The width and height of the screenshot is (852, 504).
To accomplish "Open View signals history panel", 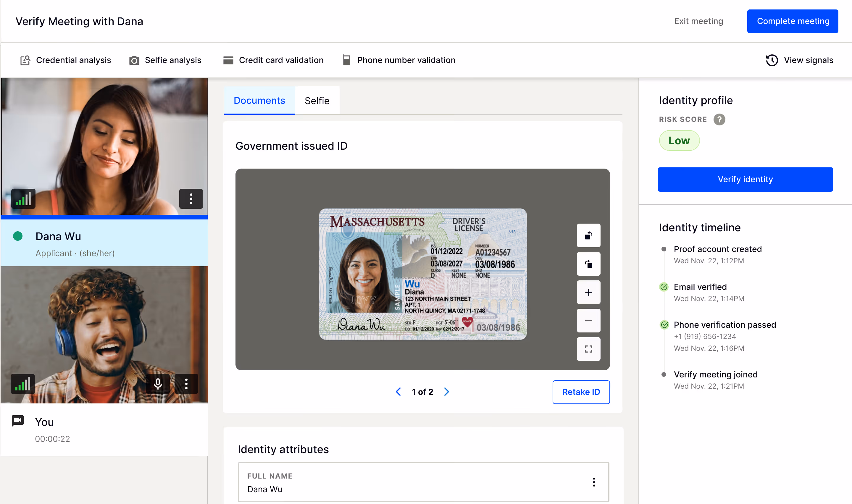I will [800, 60].
